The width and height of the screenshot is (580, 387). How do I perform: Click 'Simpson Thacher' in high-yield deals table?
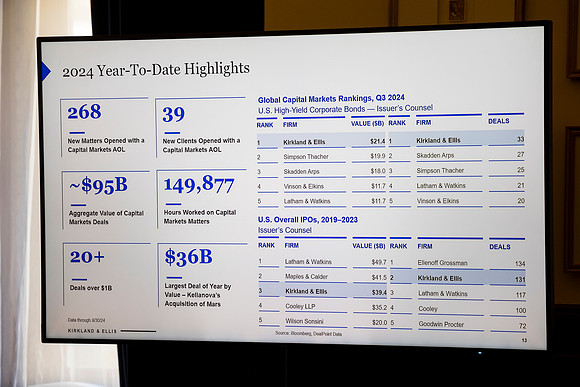440,171
